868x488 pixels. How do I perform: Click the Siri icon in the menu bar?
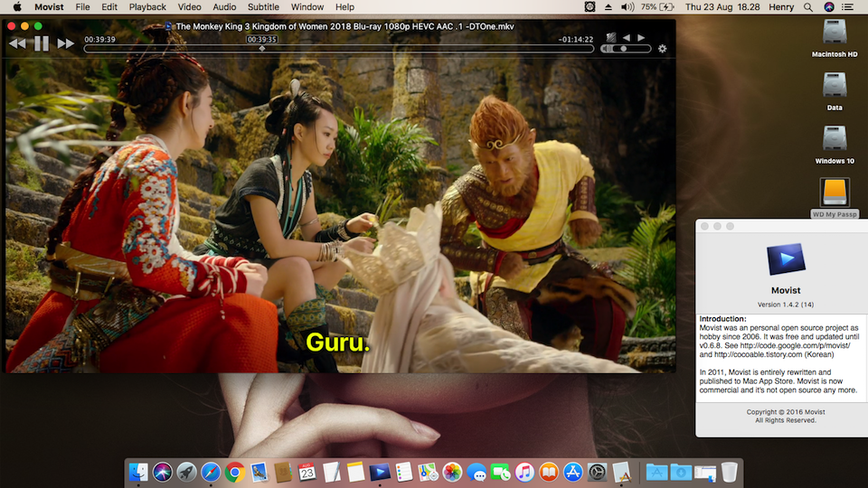click(x=829, y=7)
